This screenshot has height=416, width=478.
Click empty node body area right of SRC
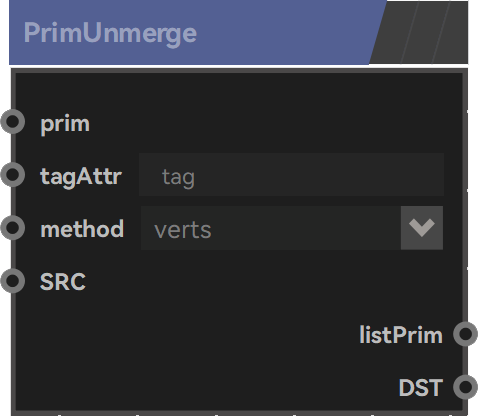pos(267,282)
